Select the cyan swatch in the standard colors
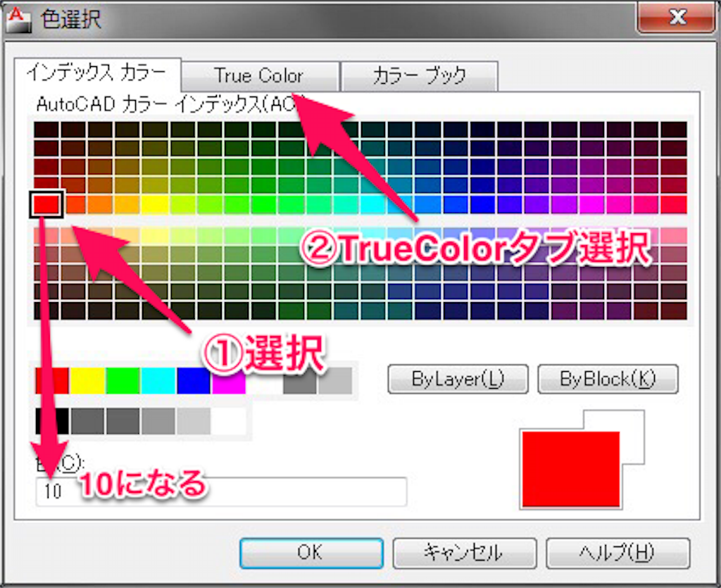This screenshot has height=588, width=721. point(157,380)
